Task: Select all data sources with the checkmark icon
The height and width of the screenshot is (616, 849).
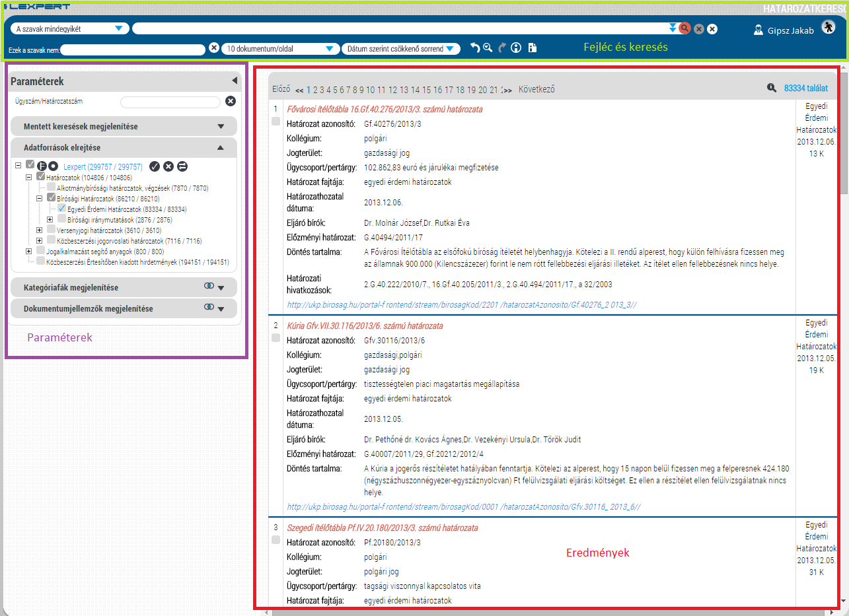Action: coord(155,166)
